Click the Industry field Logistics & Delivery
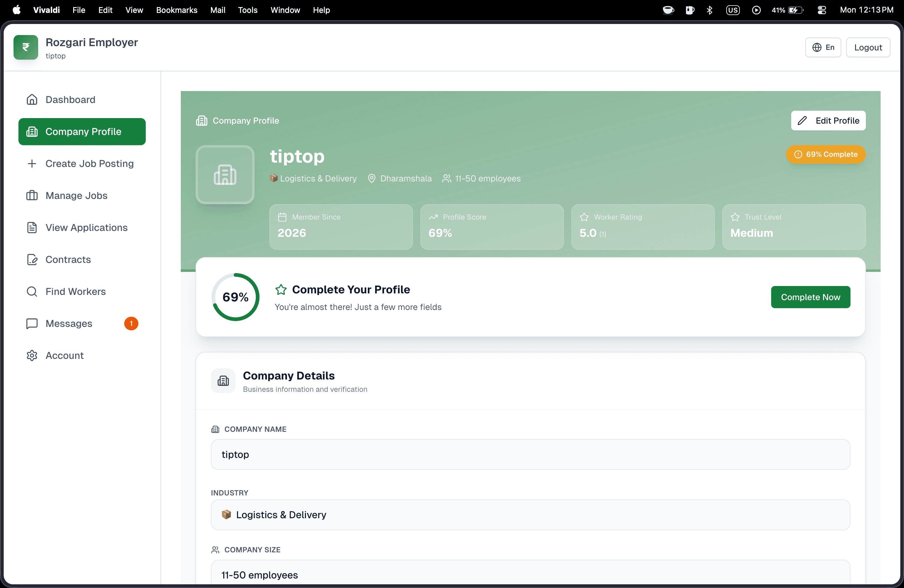904x588 pixels. pyautogui.click(x=531, y=515)
